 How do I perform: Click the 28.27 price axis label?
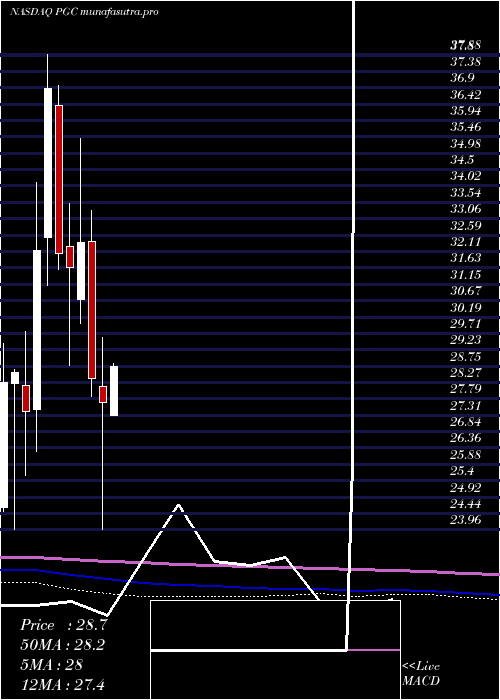(465, 372)
